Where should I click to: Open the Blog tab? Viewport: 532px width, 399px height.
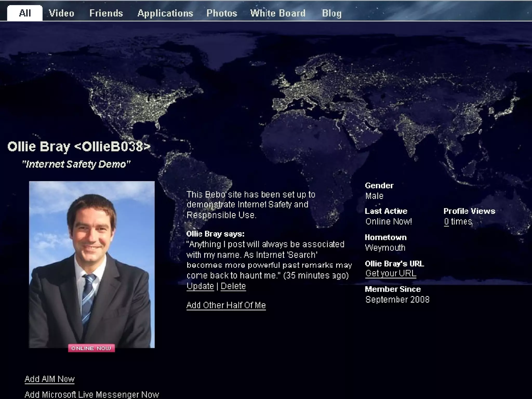tap(332, 13)
